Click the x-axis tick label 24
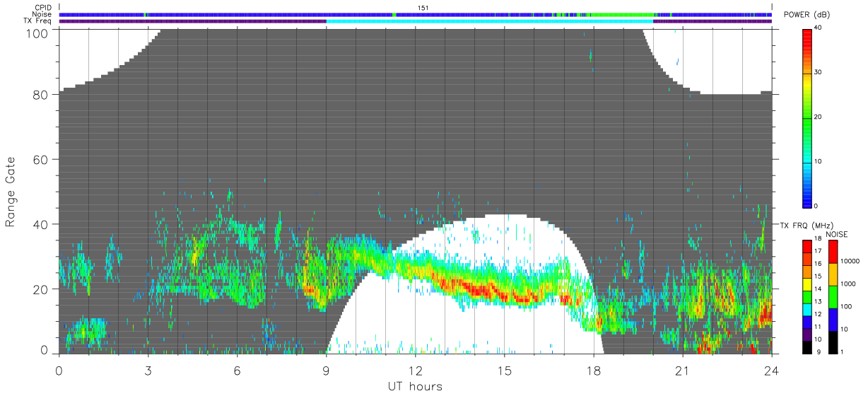Viewport: 868px width, 401px height. tap(771, 370)
